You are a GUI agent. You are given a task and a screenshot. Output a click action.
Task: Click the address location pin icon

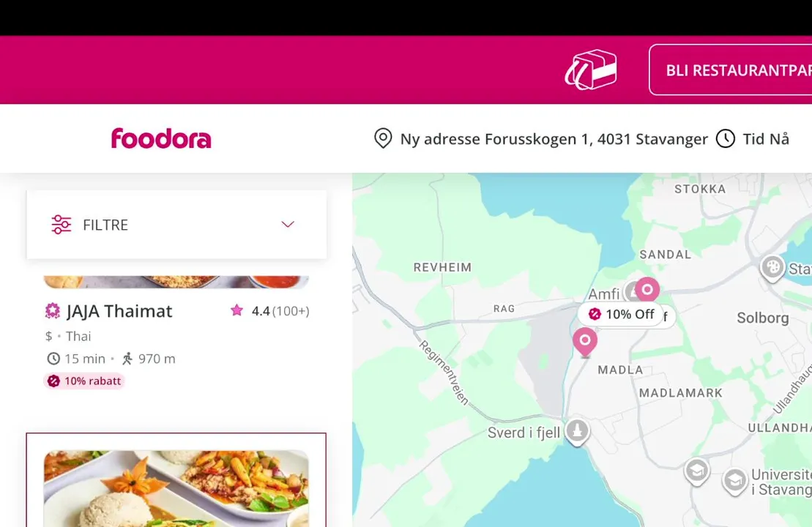click(383, 139)
